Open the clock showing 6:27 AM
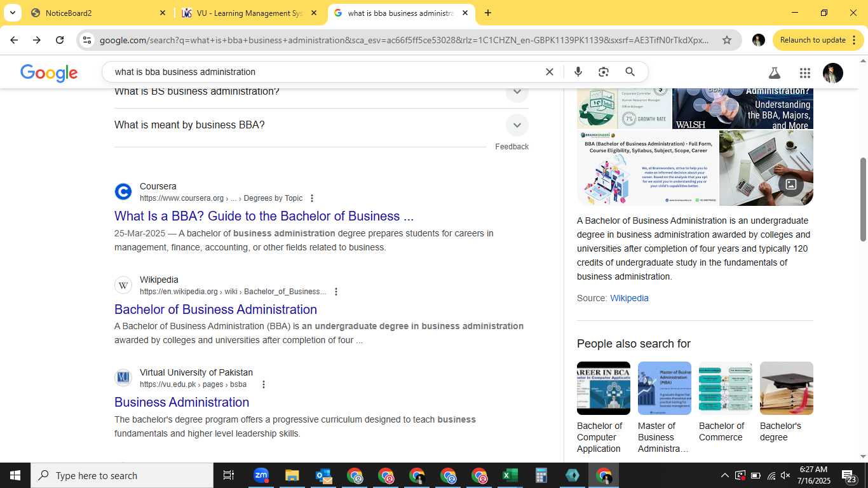Image resolution: width=868 pixels, height=488 pixels. pyautogui.click(x=813, y=475)
